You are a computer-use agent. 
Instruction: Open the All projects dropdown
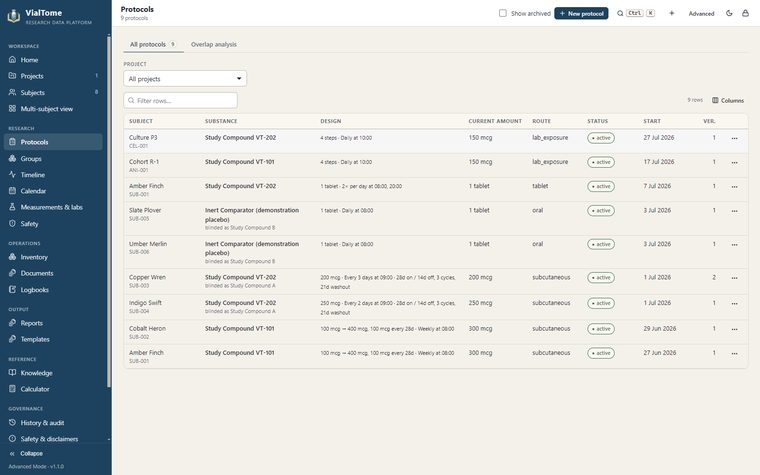(185, 79)
